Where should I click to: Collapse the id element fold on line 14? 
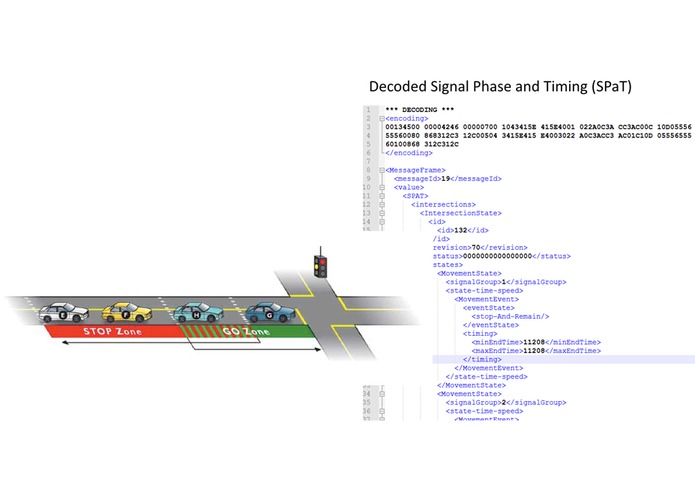[382, 222]
